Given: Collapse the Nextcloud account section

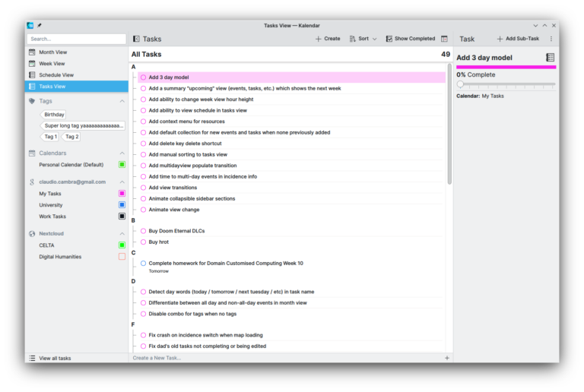Looking at the screenshot, I should pos(122,233).
